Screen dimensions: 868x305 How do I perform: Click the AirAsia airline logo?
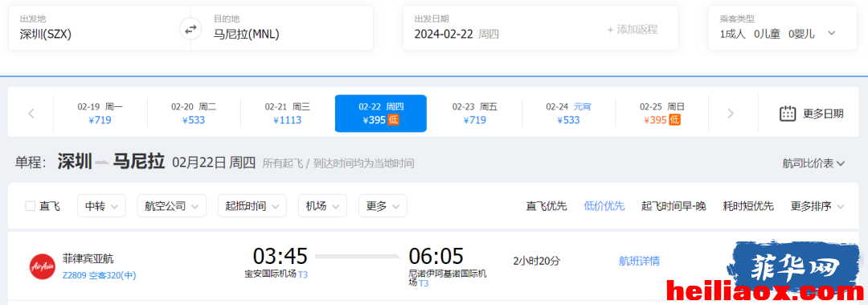43,266
